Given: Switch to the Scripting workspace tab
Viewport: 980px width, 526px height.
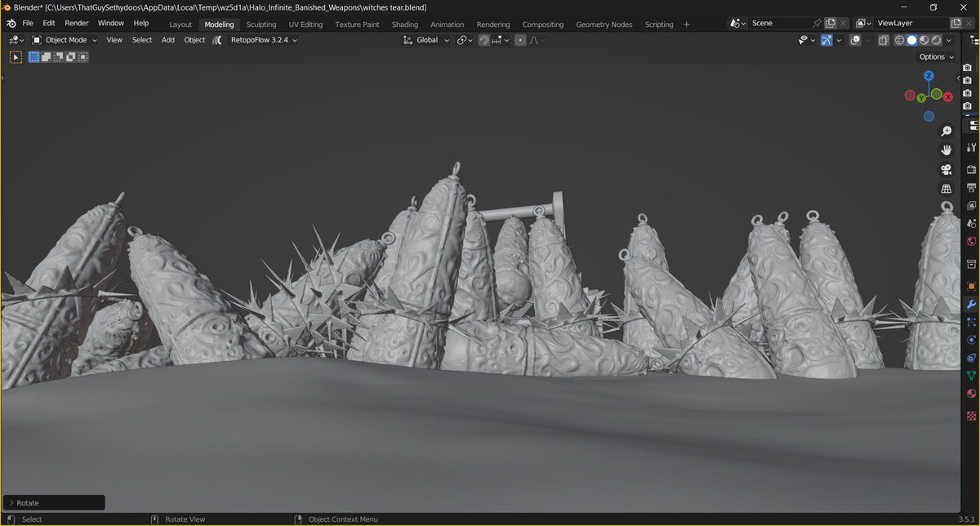Looking at the screenshot, I should click(659, 25).
